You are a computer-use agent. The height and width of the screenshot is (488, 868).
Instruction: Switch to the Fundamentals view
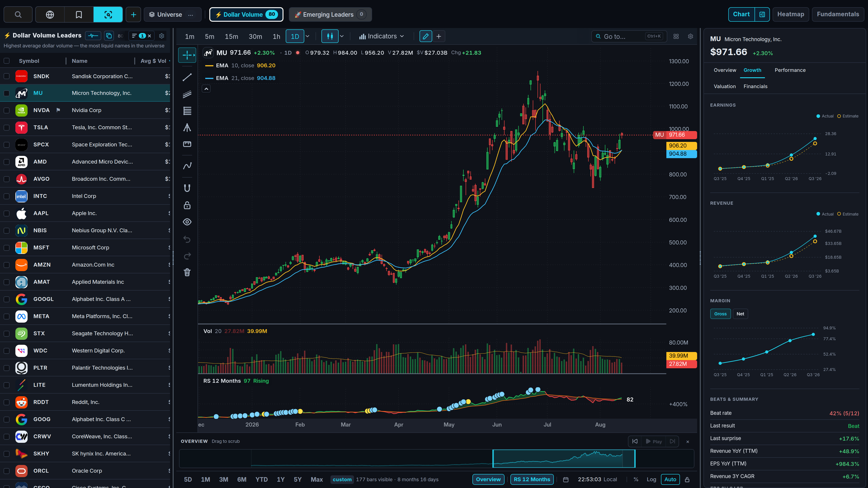click(838, 14)
